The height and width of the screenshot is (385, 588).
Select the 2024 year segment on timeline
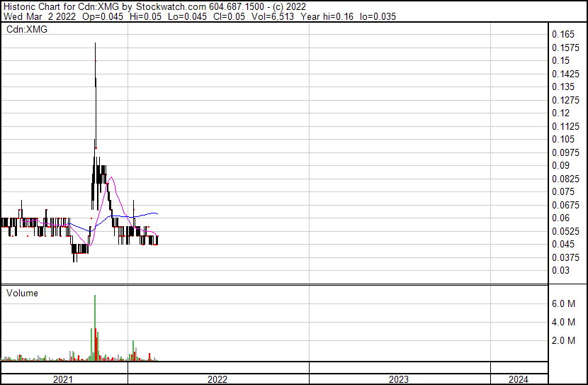519,379
